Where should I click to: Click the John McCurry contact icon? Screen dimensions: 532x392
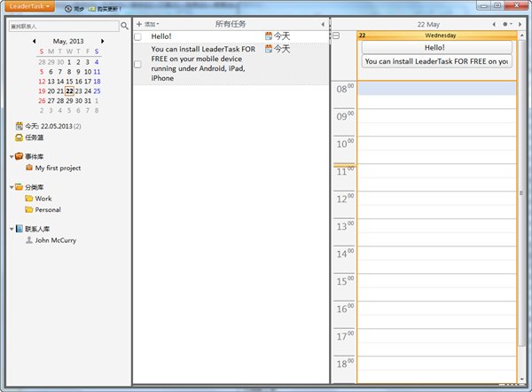click(29, 239)
